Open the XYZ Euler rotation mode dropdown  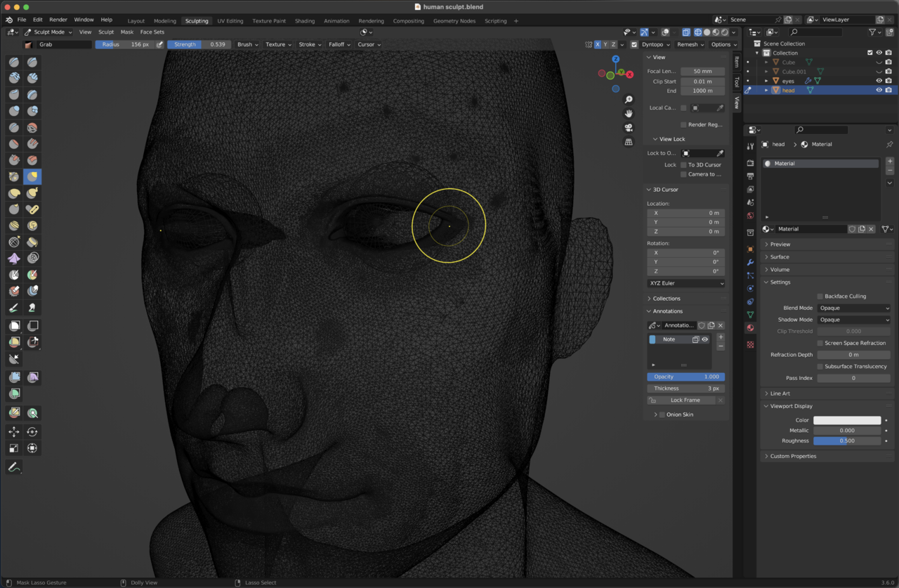coord(685,283)
